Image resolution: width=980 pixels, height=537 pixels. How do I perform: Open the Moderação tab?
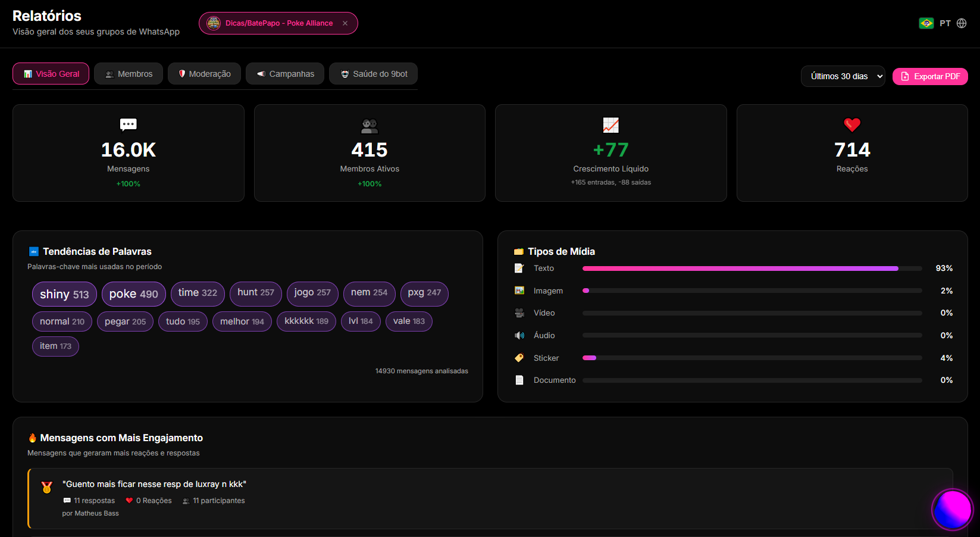pyautogui.click(x=204, y=74)
